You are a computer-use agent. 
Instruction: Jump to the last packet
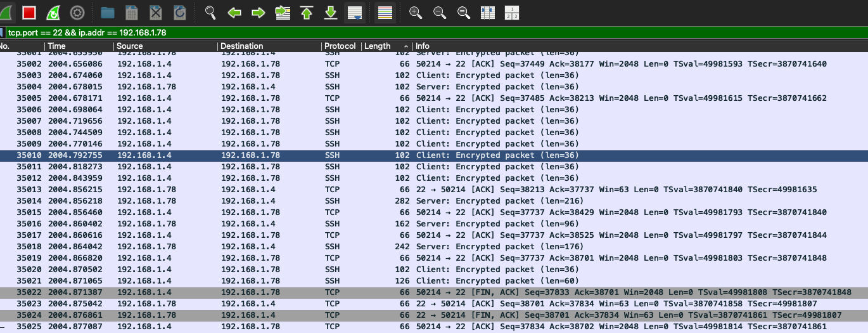(x=331, y=12)
